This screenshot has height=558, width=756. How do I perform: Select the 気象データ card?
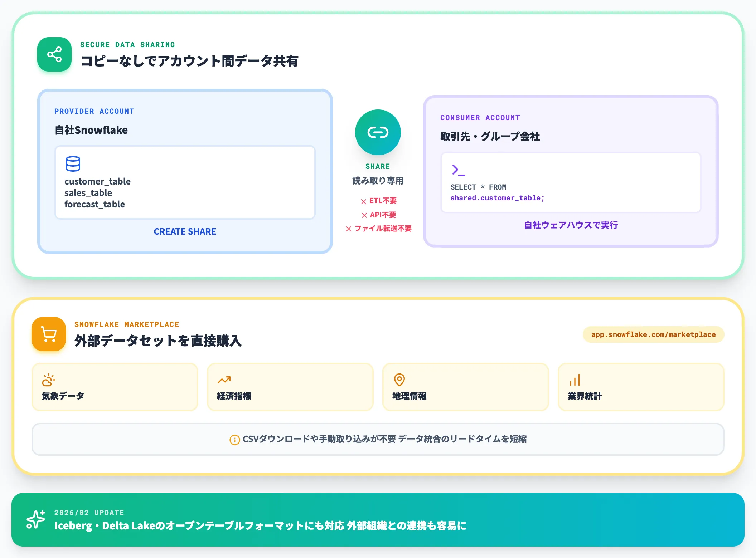115,387
